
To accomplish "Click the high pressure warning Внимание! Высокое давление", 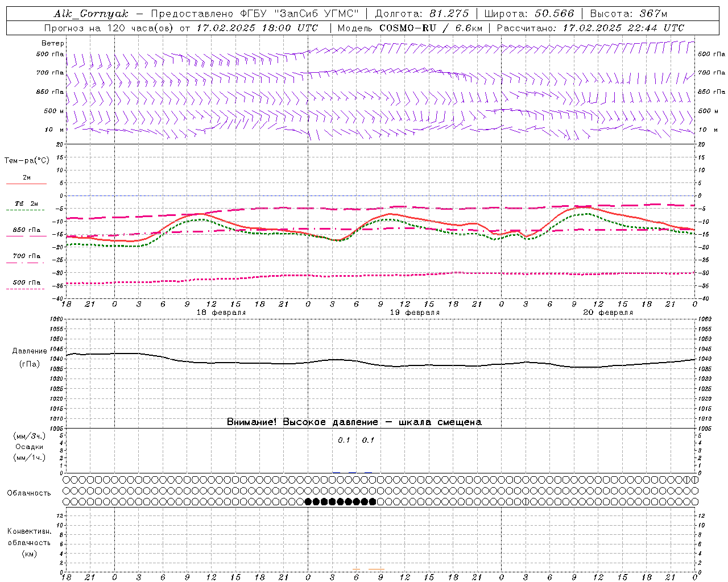I will pos(302,422).
